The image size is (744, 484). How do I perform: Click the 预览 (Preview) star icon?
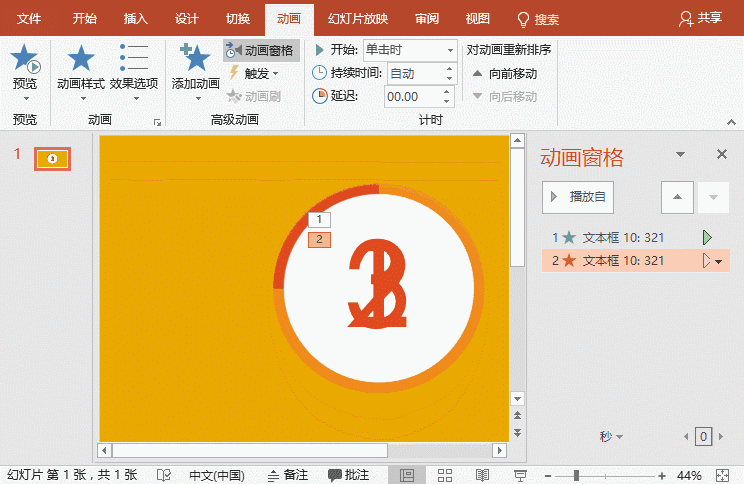25,61
